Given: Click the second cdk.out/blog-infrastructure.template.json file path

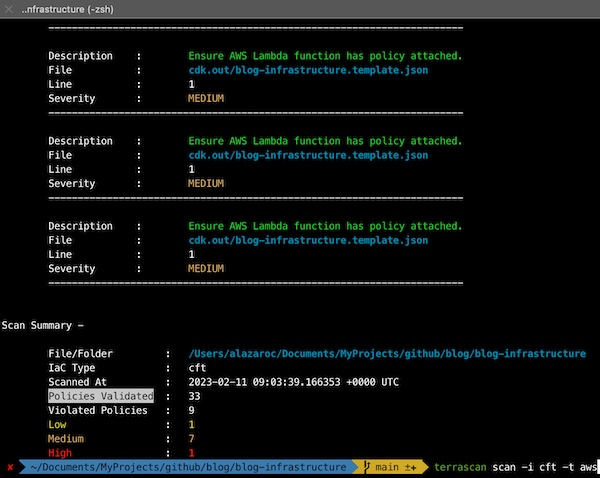Looking at the screenshot, I should (x=308, y=155).
